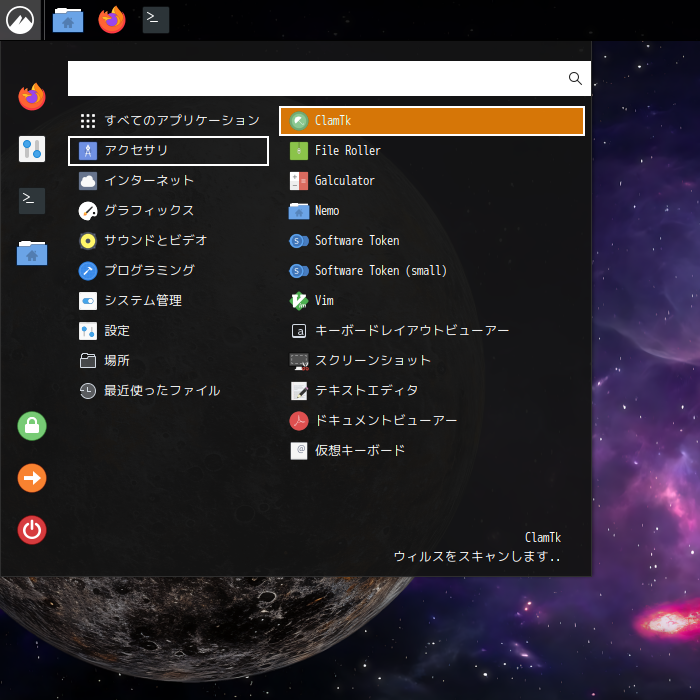
Task: Launch Vim editor
Action: (432, 301)
